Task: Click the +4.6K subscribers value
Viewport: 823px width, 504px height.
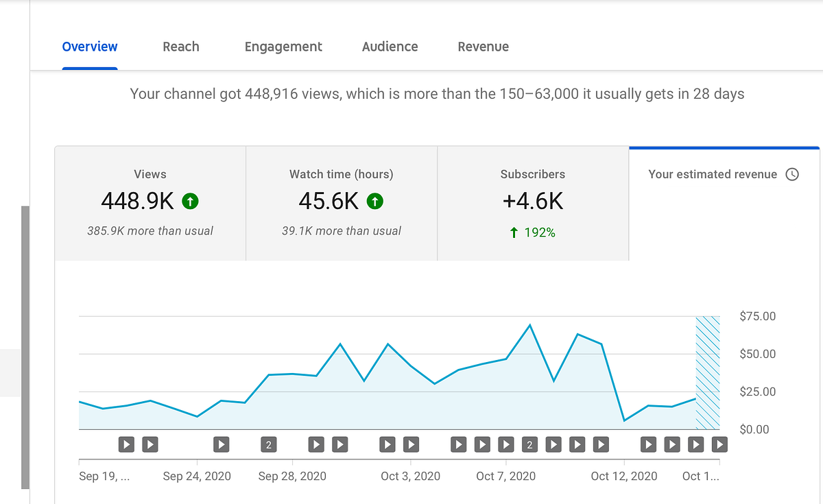Action: (533, 201)
